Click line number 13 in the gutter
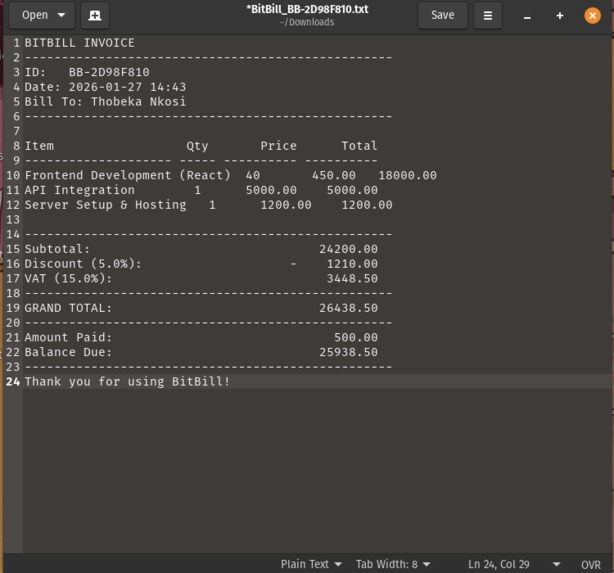 click(13, 219)
